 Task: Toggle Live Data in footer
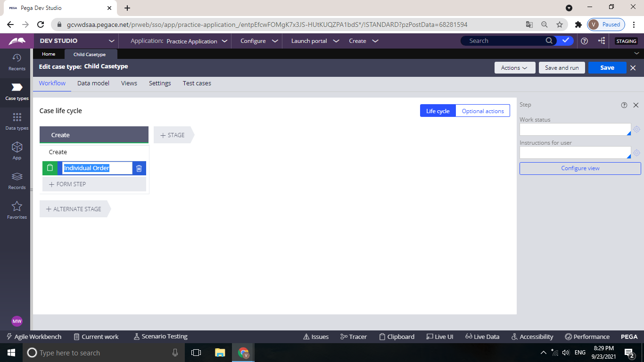pyautogui.click(x=482, y=337)
